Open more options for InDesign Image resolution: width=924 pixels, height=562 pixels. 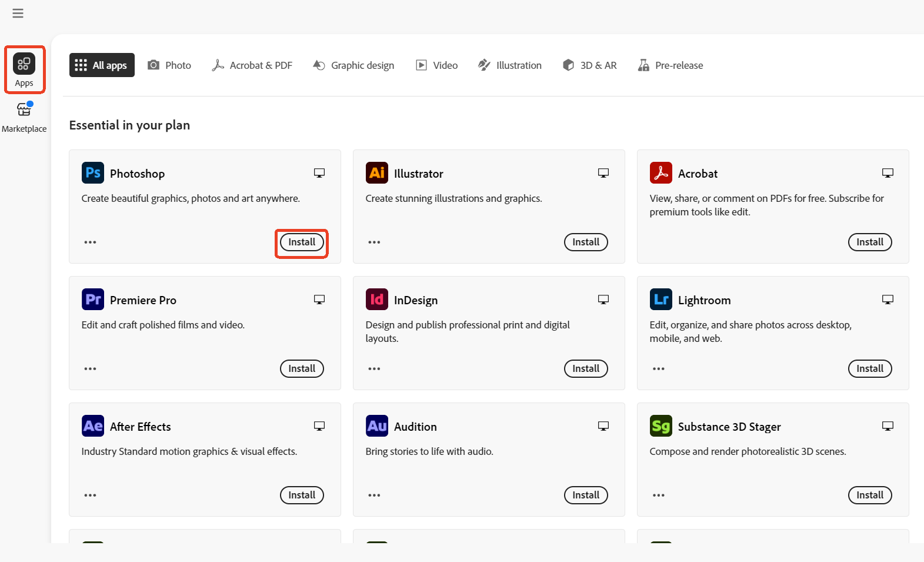(x=374, y=369)
